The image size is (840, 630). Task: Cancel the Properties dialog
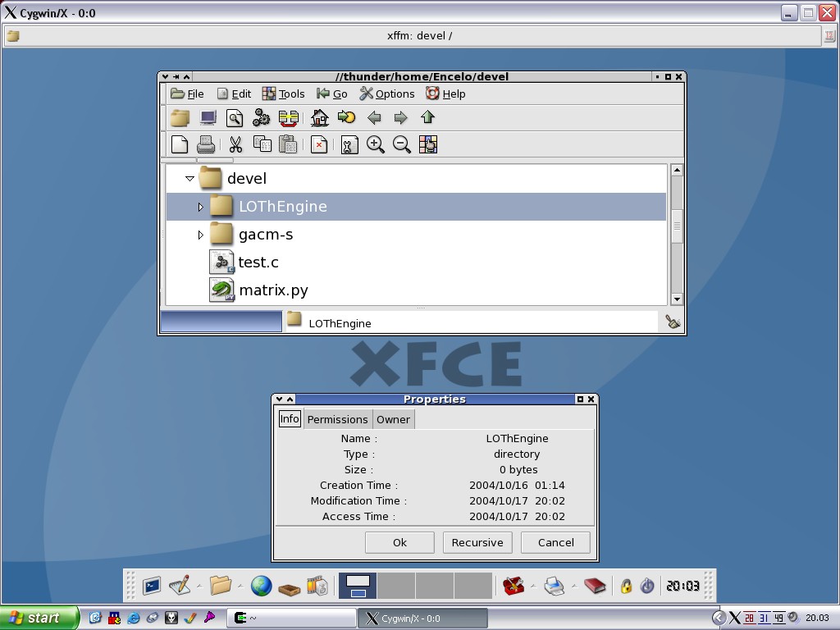point(555,543)
